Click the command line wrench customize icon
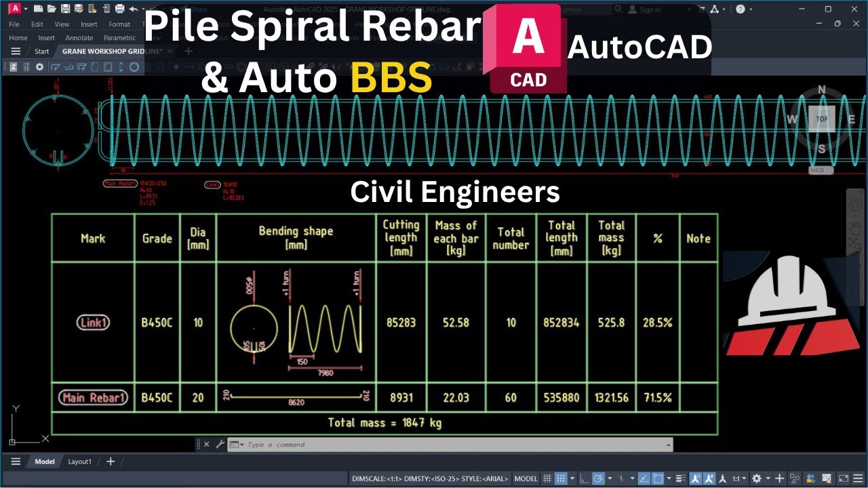868x488 pixels. [220, 445]
